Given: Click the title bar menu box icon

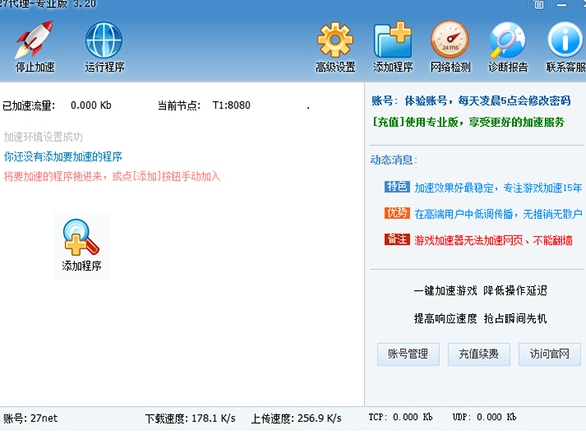Looking at the screenshot, I should (539, 4).
